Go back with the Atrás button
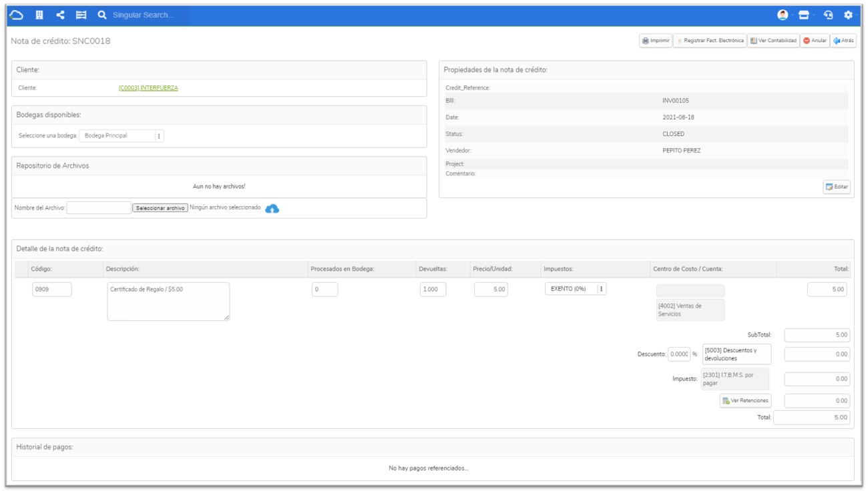 point(843,41)
